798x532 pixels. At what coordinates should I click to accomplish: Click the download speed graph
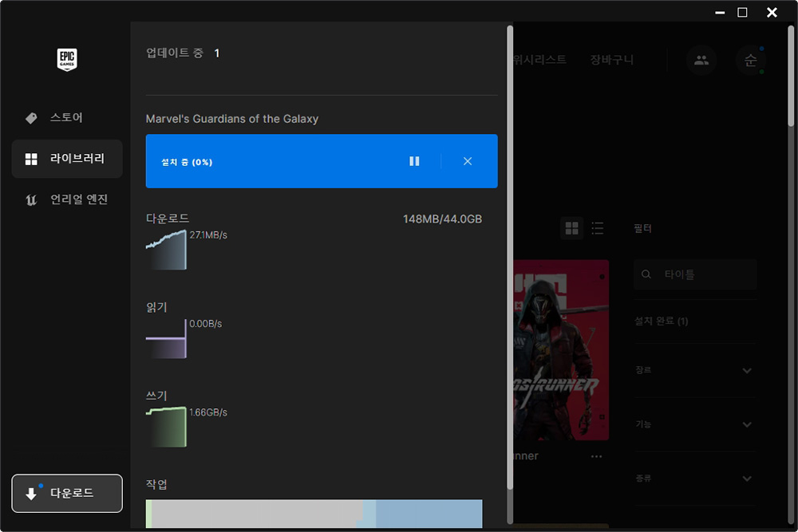pos(166,250)
